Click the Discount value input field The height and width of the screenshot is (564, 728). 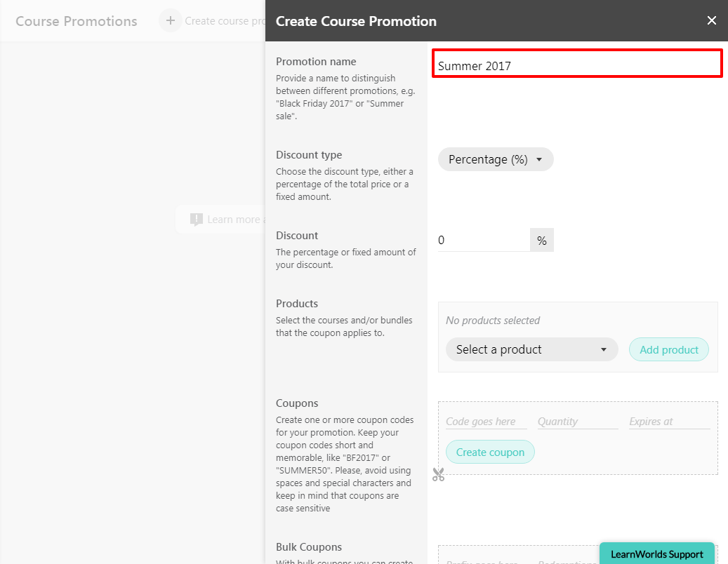click(x=484, y=240)
